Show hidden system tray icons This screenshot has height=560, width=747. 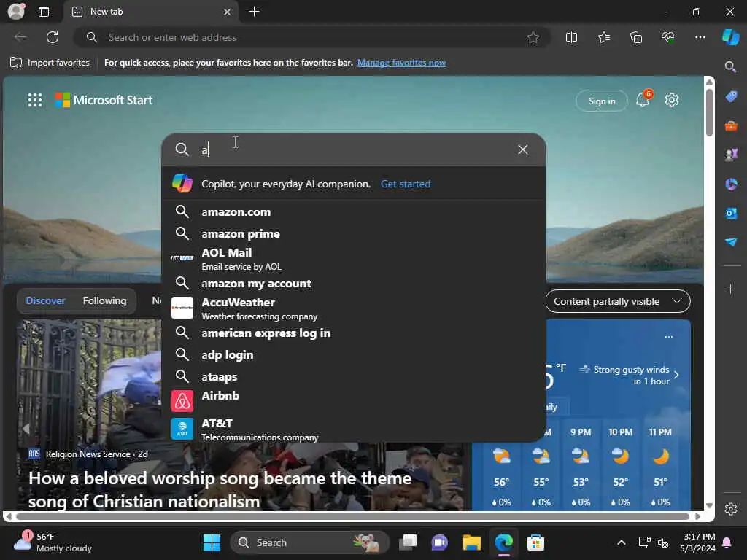[622, 542]
